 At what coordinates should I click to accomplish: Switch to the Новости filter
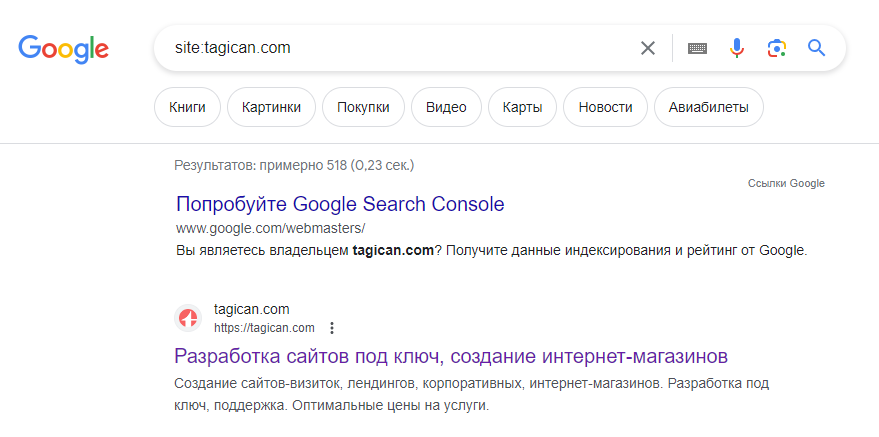[605, 107]
